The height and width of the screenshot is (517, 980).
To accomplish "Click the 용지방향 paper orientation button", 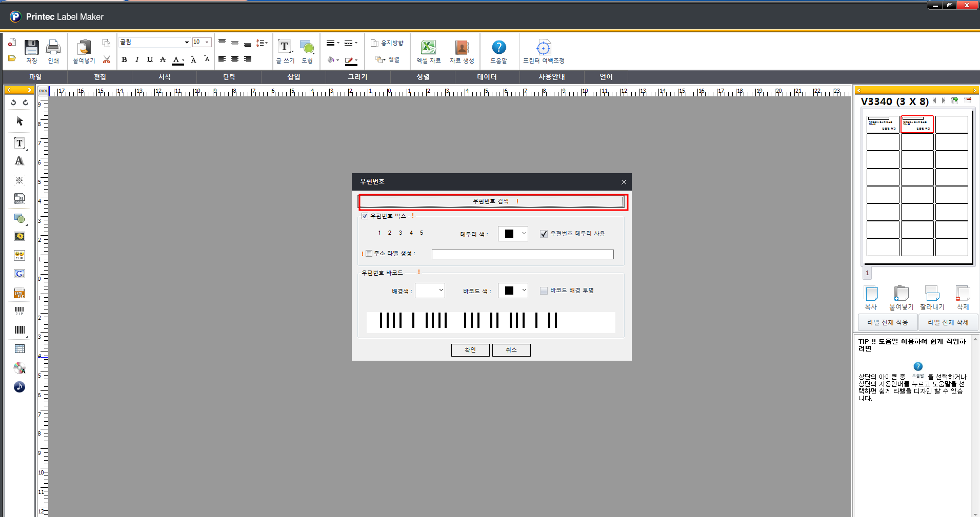I will [387, 43].
